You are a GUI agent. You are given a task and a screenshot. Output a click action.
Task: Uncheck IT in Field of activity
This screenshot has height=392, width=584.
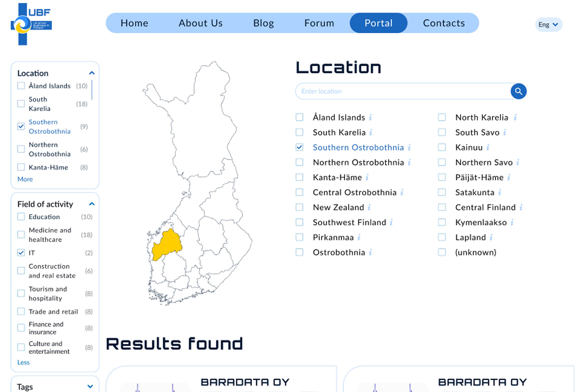tap(21, 253)
